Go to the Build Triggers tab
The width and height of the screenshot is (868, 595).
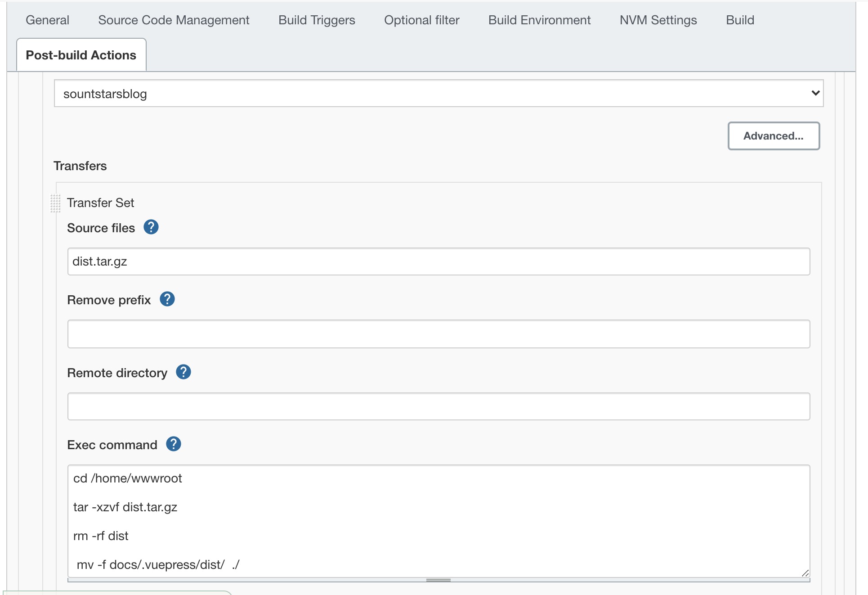(x=317, y=20)
